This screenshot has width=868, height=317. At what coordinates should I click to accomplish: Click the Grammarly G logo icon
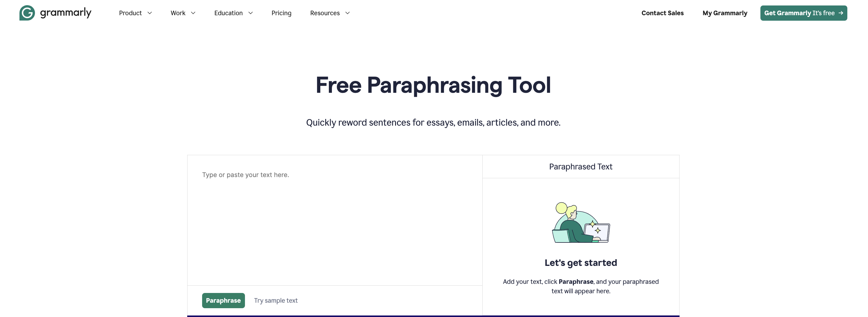pos(27,13)
